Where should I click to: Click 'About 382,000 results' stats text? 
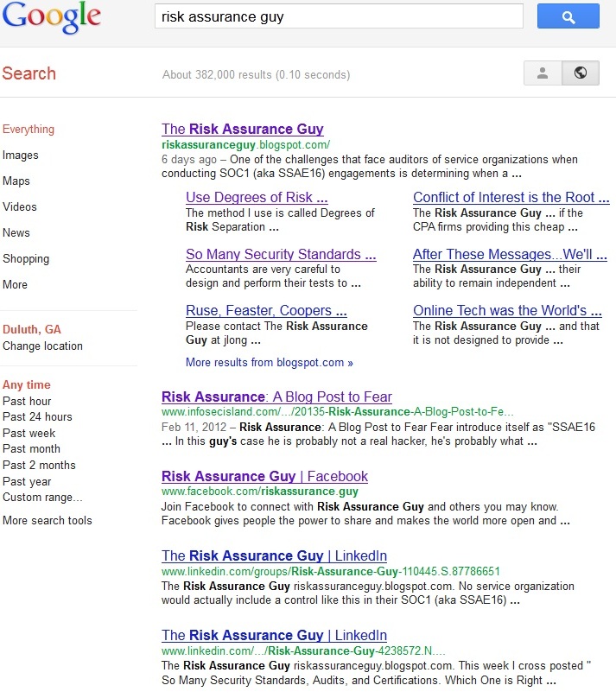257,75
